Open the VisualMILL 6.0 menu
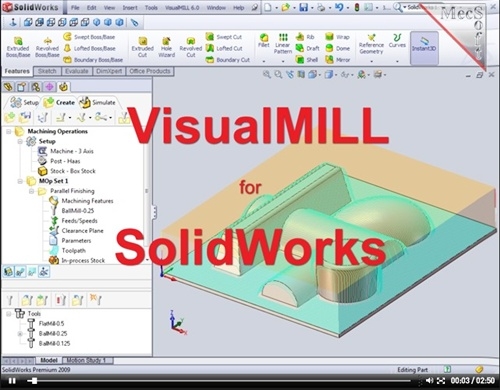500x390 pixels. [182, 7]
